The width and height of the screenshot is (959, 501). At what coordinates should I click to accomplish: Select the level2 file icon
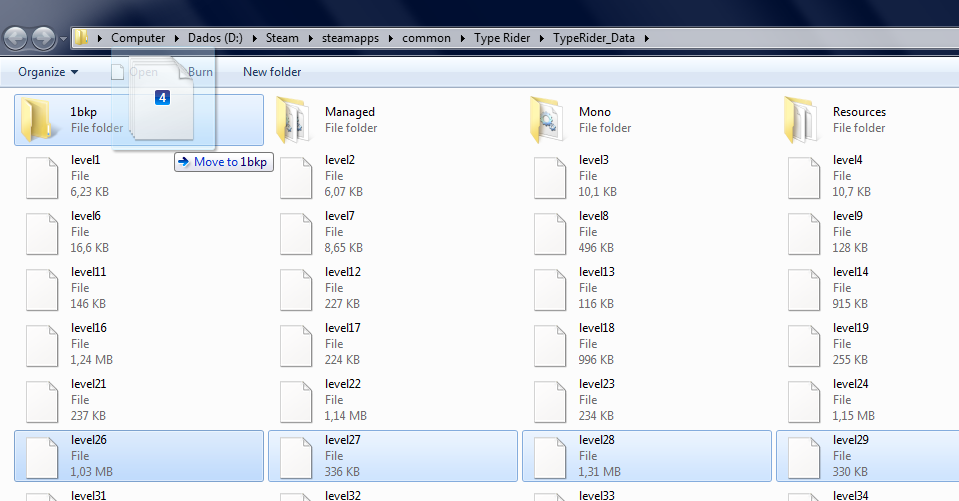pos(296,178)
